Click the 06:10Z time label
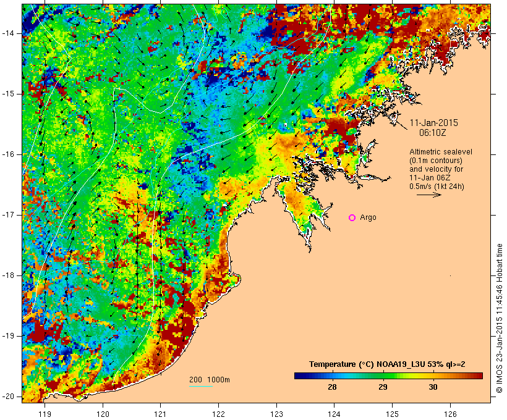Image resolution: width=507 pixels, height=420 pixels. click(433, 132)
